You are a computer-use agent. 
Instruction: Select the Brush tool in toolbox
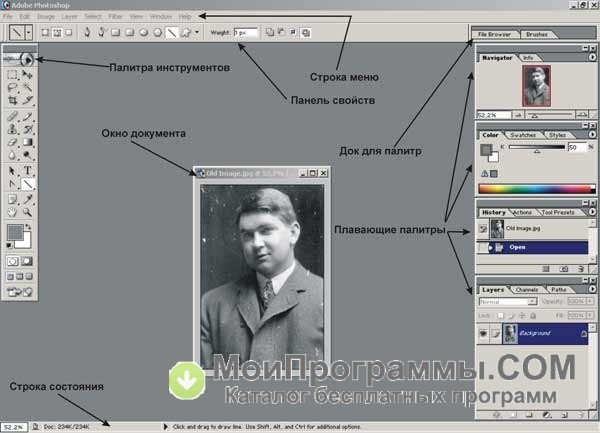coord(27,116)
